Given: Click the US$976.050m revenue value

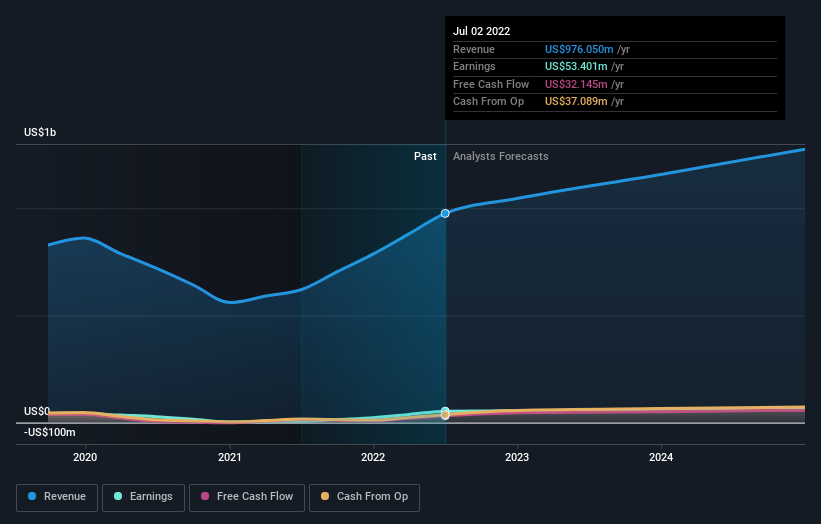Looking at the screenshot, I should point(579,49).
